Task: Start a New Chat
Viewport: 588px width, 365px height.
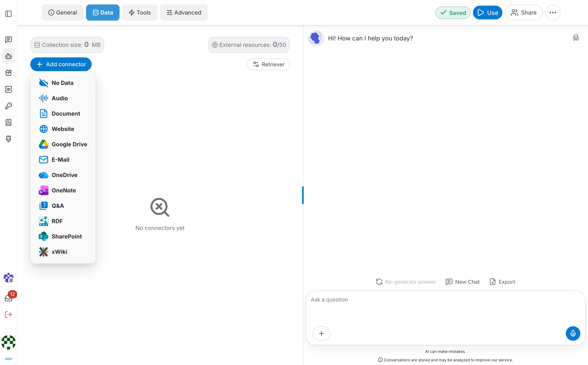Action: [462, 282]
